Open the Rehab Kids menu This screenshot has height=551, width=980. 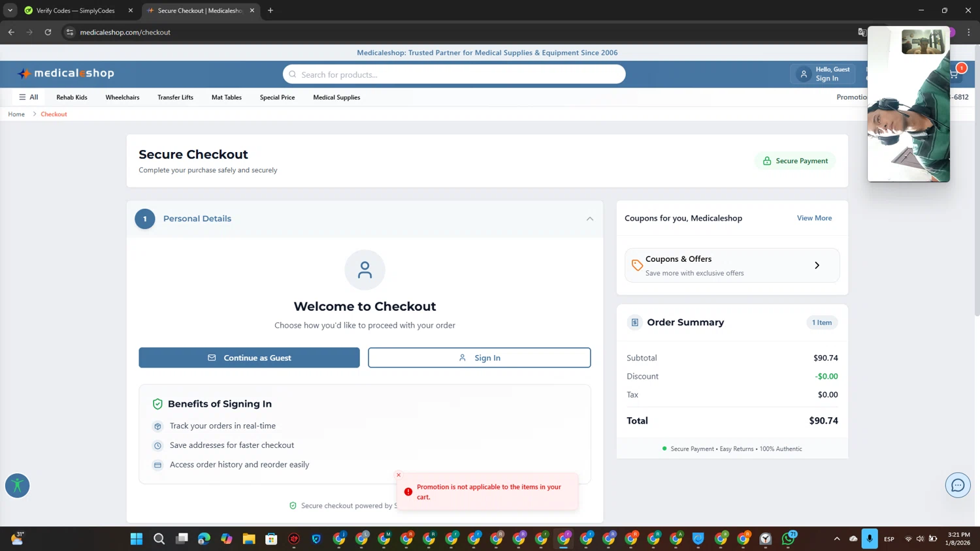(x=72, y=97)
